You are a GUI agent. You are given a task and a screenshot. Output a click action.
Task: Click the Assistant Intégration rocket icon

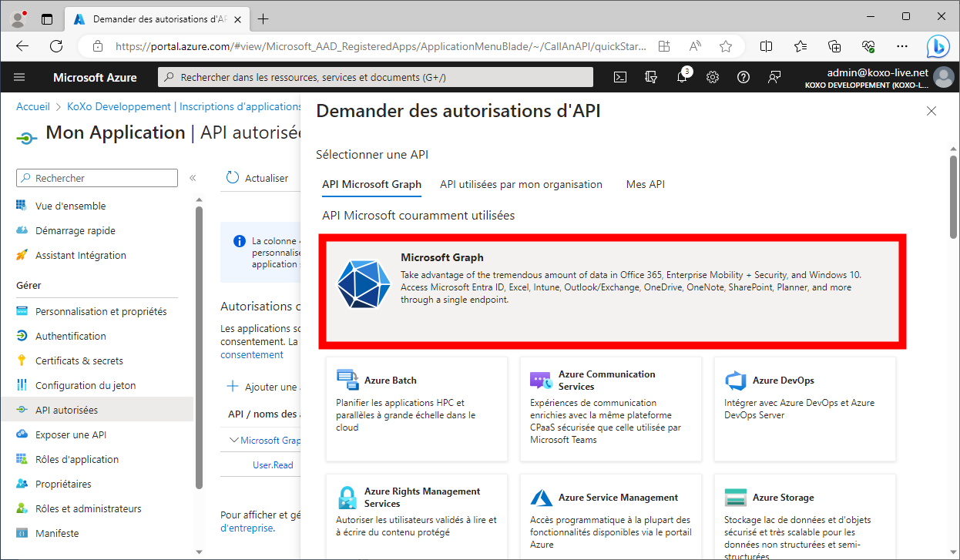[22, 255]
